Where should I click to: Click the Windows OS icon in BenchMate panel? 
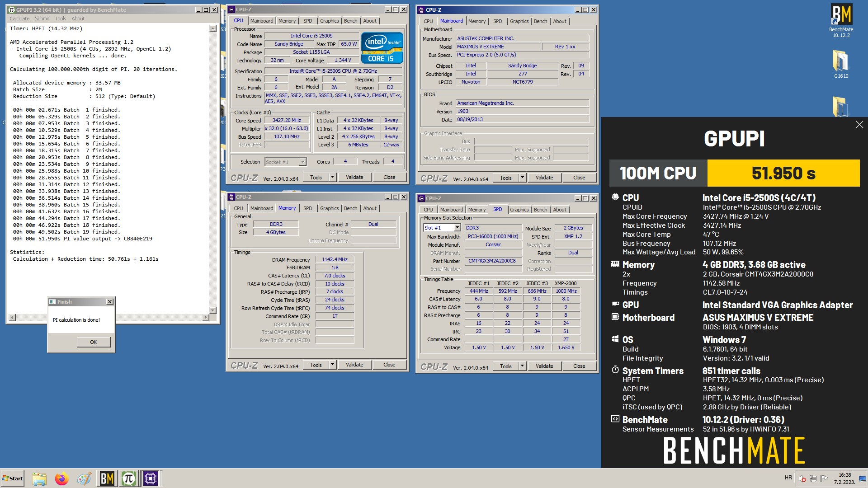[x=615, y=339]
